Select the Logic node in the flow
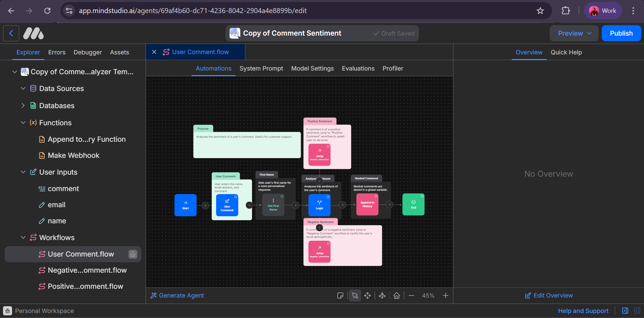The height and width of the screenshot is (318, 644). [319, 205]
